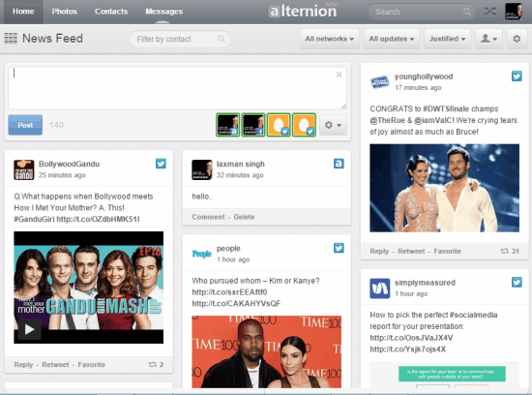This screenshot has width=532, height=395.
Task: Click username younghollywood
Action: click(x=424, y=76)
